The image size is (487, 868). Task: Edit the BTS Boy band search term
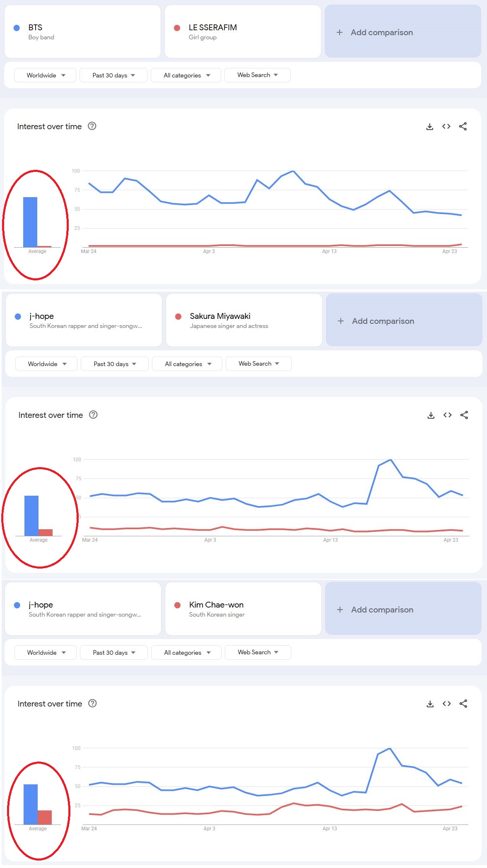point(82,31)
